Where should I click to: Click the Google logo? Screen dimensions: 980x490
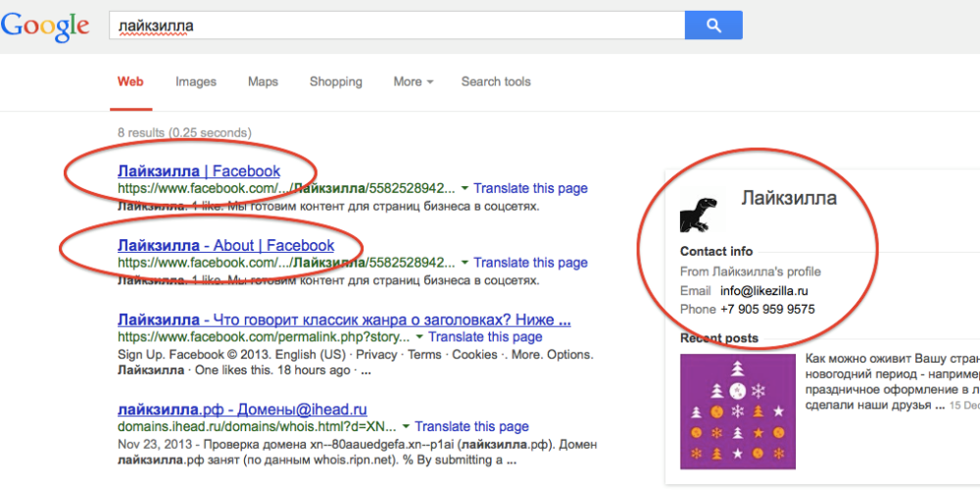[x=44, y=26]
